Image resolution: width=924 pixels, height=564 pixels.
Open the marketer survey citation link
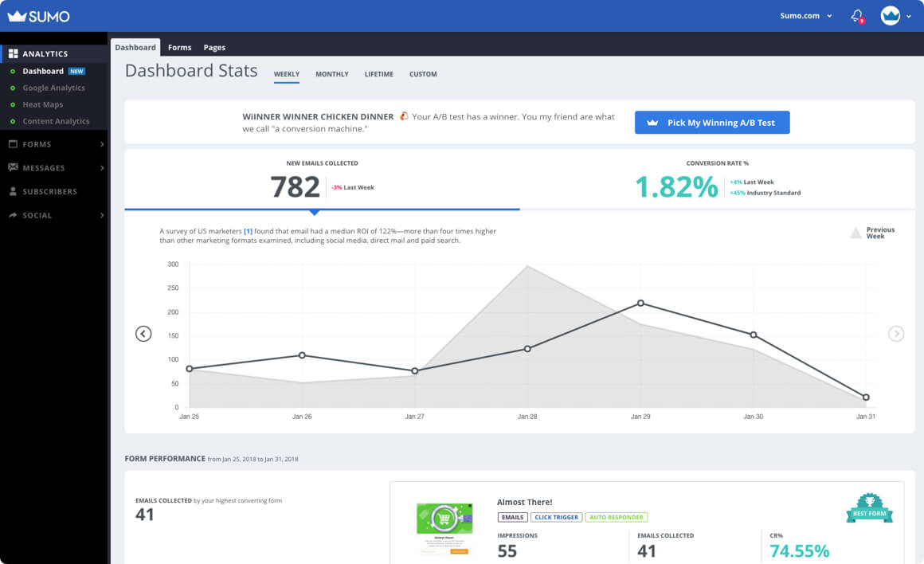[x=248, y=230]
